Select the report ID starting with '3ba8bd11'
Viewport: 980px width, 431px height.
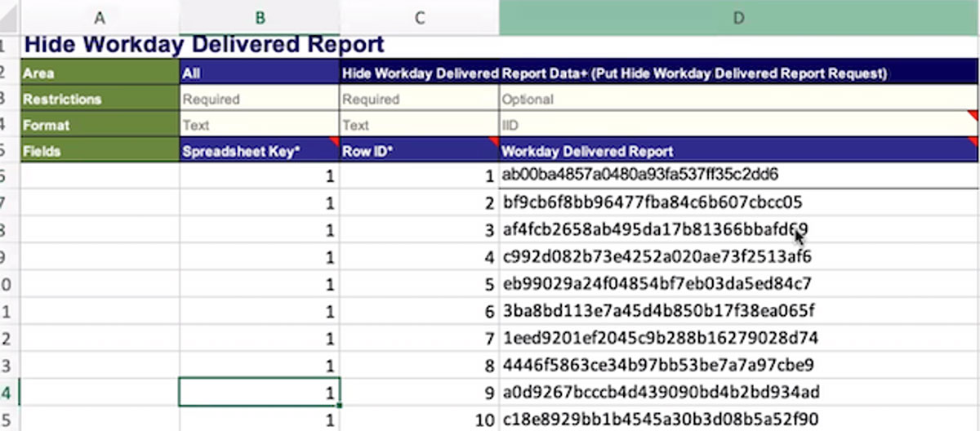tap(739, 311)
